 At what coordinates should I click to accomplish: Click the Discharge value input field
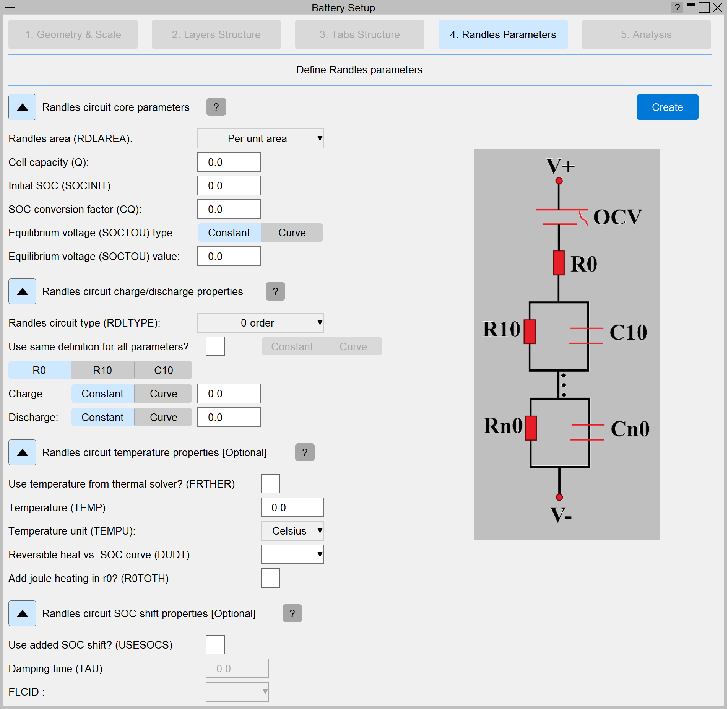(229, 417)
